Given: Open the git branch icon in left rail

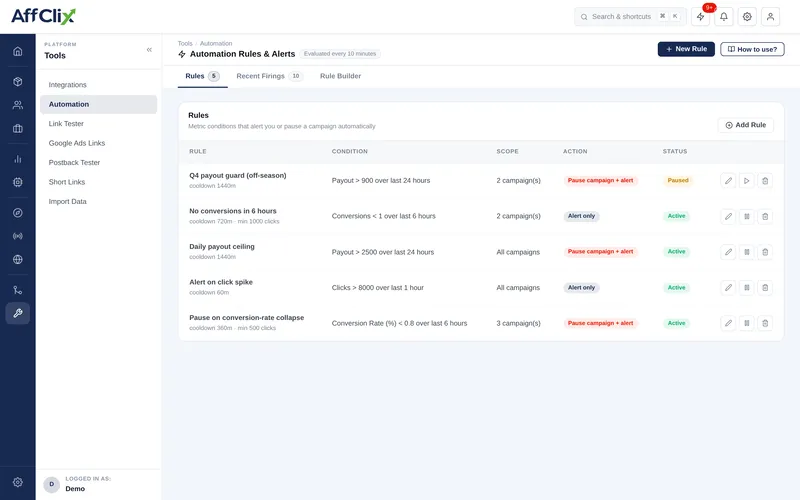Looking at the screenshot, I should point(17,290).
